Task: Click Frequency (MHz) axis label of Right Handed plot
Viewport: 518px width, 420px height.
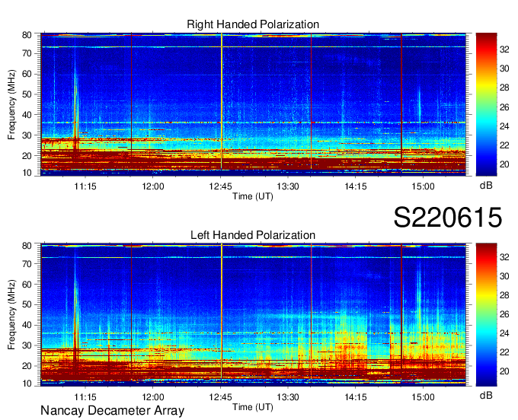Action: point(11,104)
